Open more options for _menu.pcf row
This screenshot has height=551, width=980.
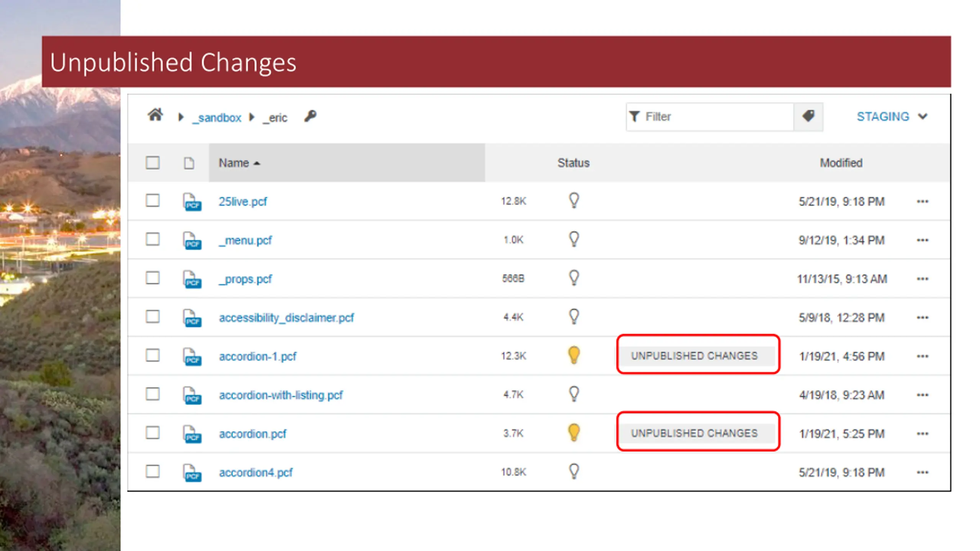pyautogui.click(x=922, y=240)
